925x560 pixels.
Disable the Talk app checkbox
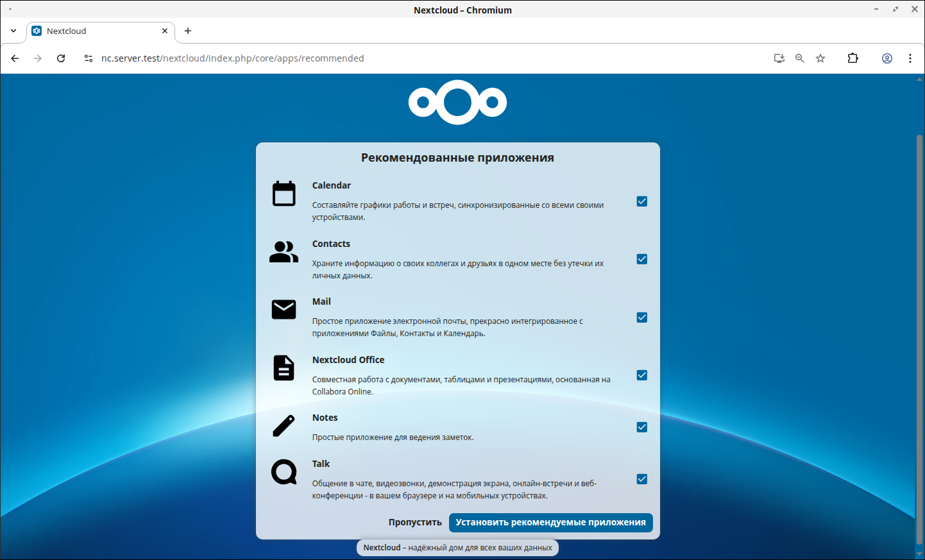[x=641, y=479]
